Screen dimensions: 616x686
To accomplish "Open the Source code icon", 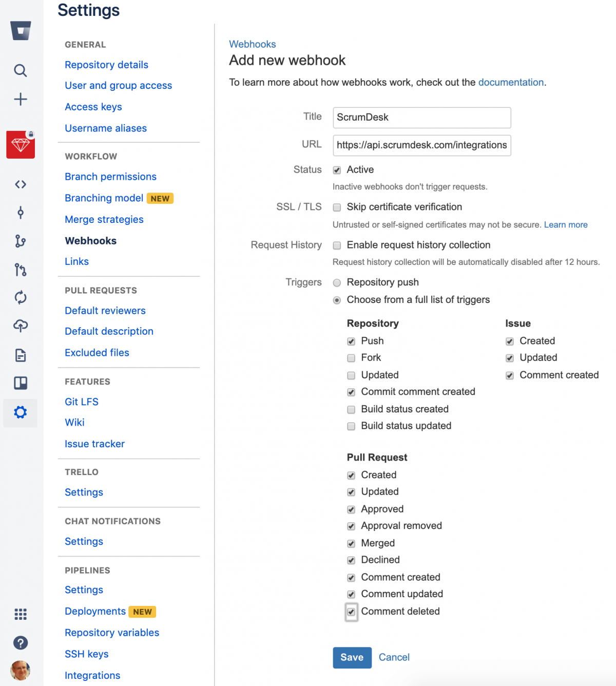I will (x=21, y=184).
